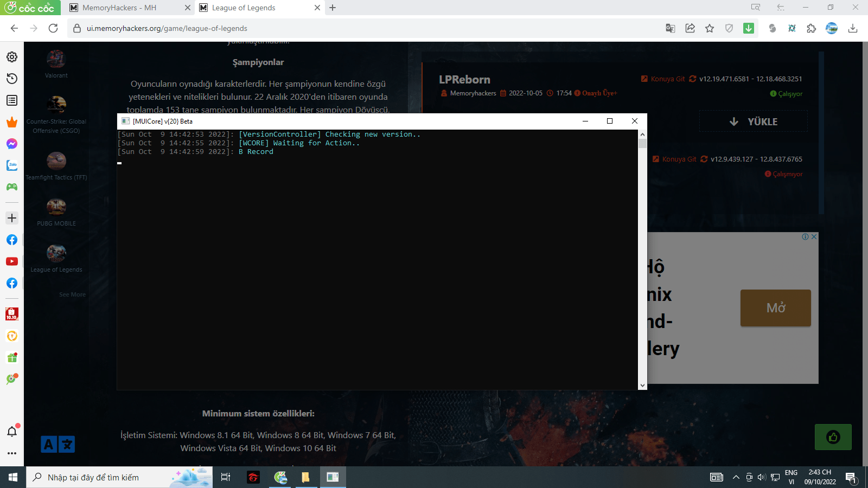Open sidebar notifications bell
The width and height of the screenshot is (868, 488).
click(12, 432)
